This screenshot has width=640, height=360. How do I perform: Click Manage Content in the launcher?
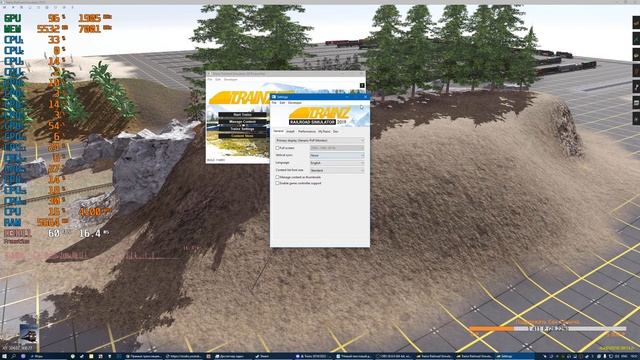pos(243,122)
